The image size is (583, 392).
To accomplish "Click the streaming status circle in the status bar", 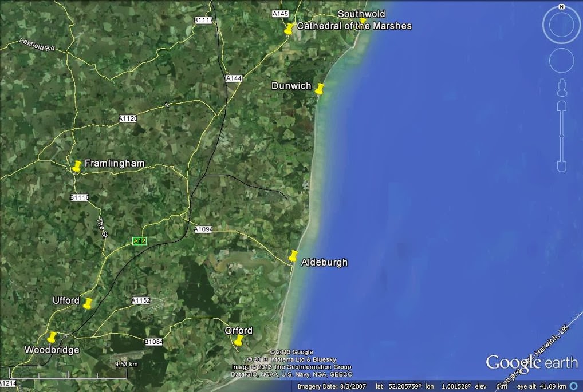I will (x=573, y=386).
